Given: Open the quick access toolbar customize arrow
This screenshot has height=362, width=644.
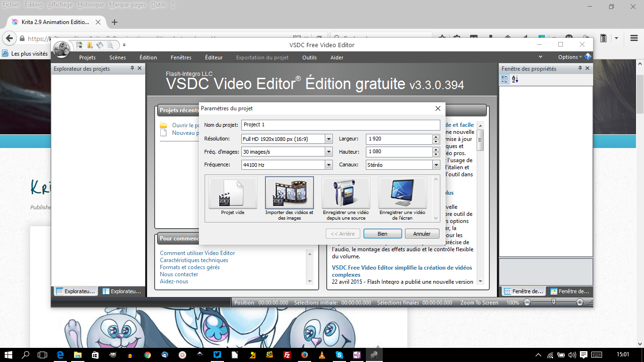Looking at the screenshot, I should pyautogui.click(x=124, y=45).
